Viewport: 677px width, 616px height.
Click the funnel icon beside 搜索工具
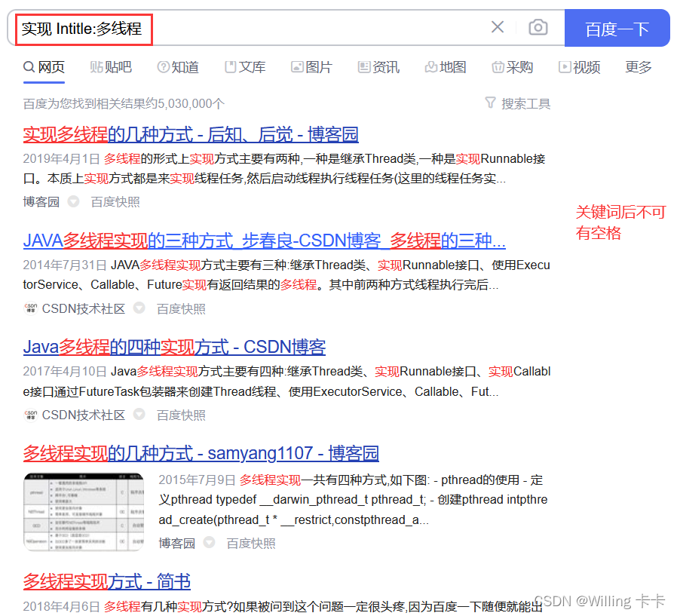(x=490, y=103)
